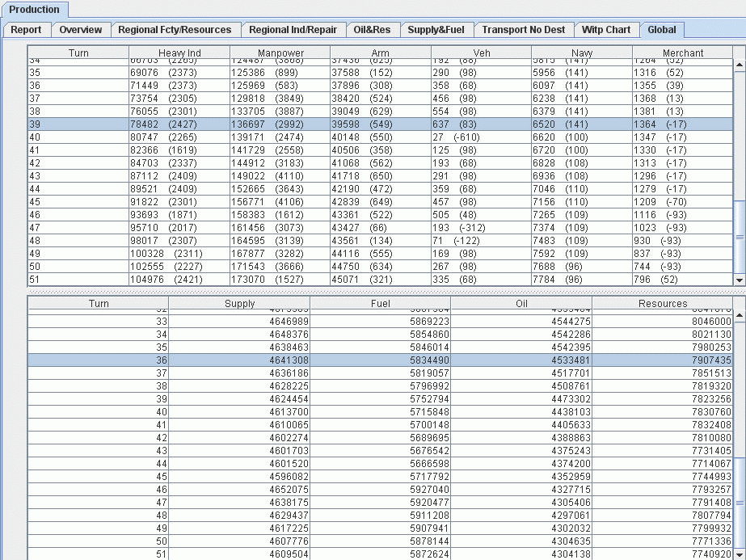Click Fuel value 5927040
This screenshot has width=746, height=560.
[x=380, y=489]
